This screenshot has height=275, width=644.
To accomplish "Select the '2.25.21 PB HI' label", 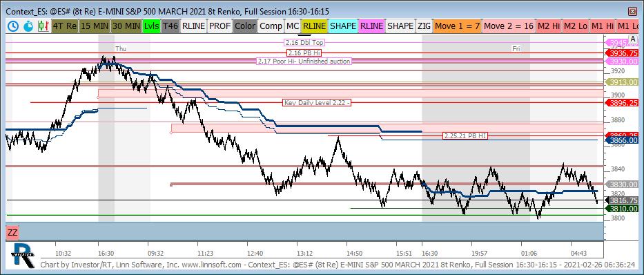I will point(465,135).
